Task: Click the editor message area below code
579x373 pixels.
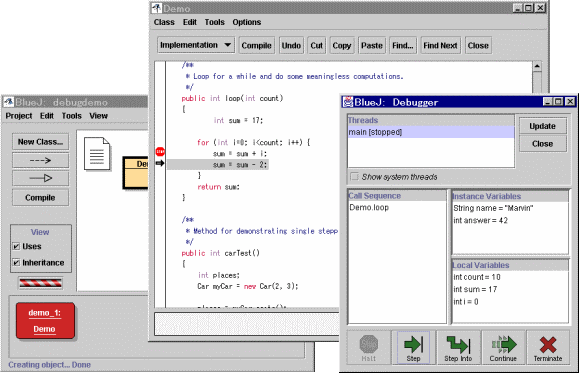Action: click(x=247, y=324)
